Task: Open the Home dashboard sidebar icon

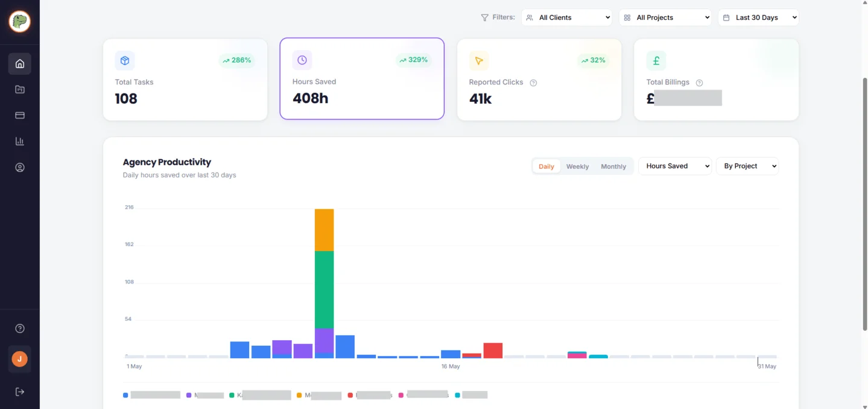Action: (x=20, y=63)
